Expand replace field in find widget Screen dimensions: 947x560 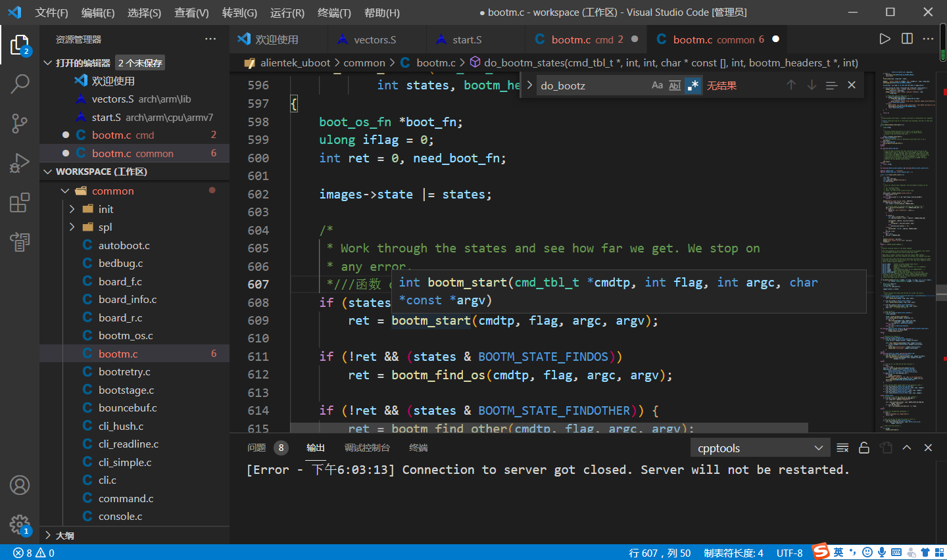(x=529, y=85)
